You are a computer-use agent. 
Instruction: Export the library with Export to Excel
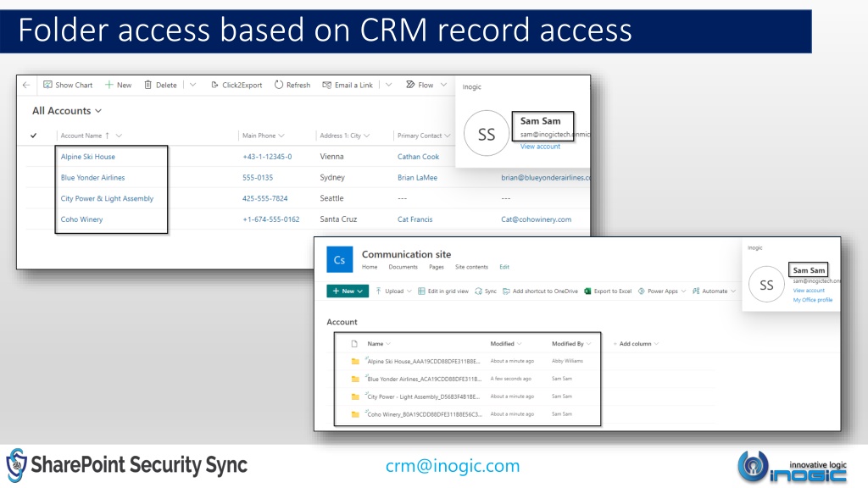pos(608,291)
